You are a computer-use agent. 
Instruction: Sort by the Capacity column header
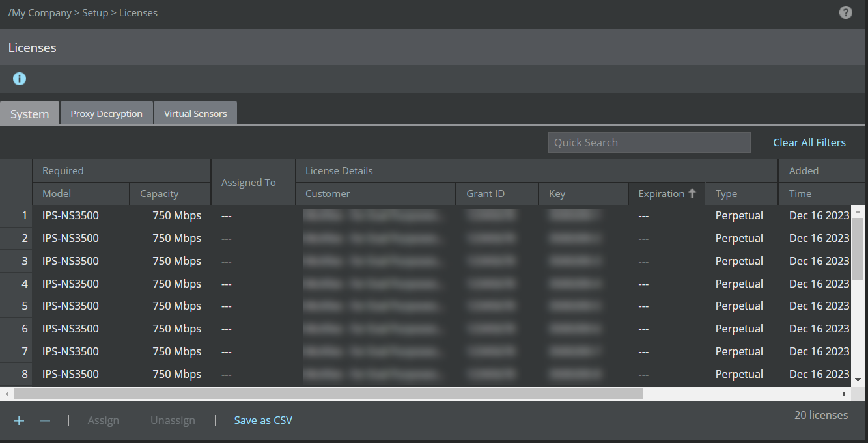point(170,193)
